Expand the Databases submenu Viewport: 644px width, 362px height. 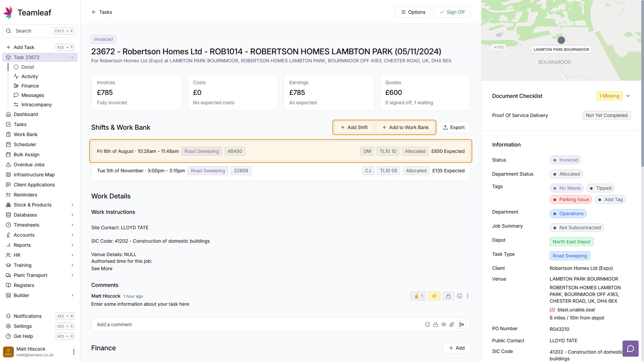pos(72,215)
